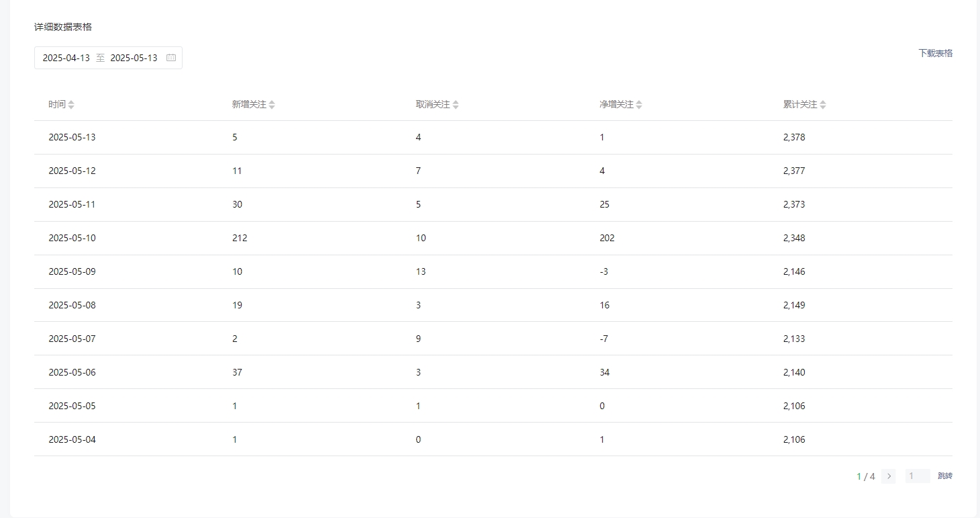Click 跳转 jump button
Image resolution: width=980 pixels, height=518 pixels.
pyautogui.click(x=945, y=476)
